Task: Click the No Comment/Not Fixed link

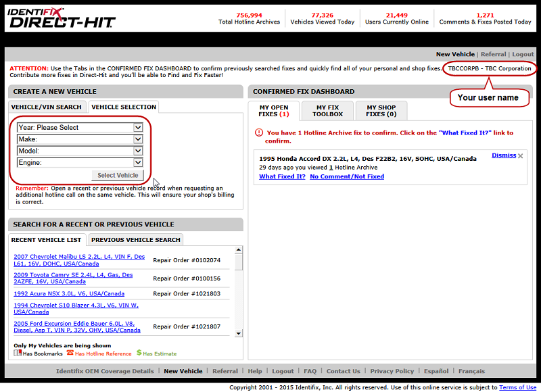Action: tap(347, 176)
